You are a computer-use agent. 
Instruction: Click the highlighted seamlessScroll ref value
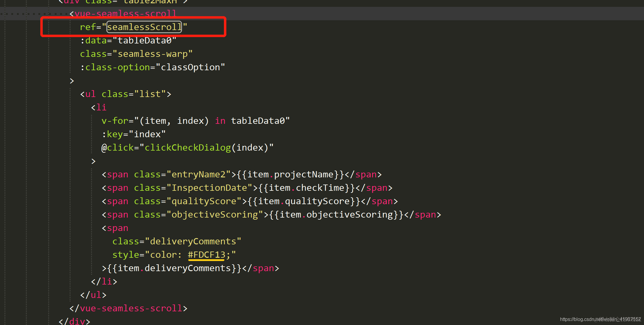[144, 27]
